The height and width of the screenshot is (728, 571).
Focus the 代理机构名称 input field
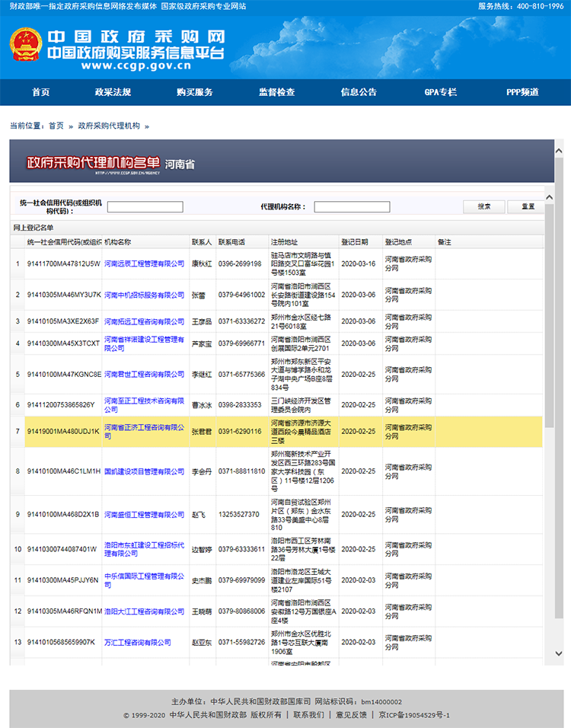click(352, 207)
